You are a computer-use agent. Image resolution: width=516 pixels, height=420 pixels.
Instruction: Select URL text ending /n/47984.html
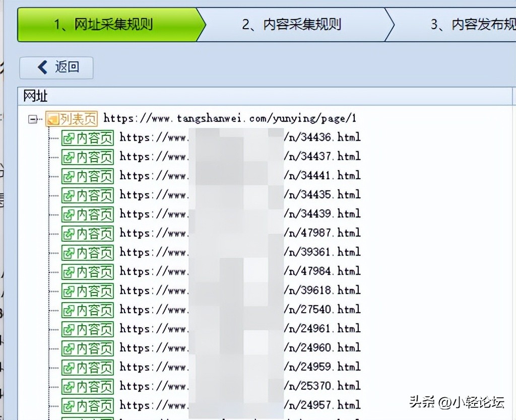pos(240,271)
